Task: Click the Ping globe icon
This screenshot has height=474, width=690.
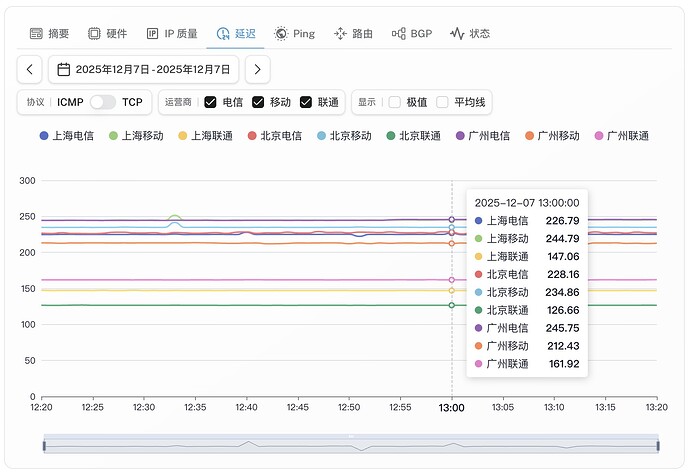Action: (x=281, y=33)
